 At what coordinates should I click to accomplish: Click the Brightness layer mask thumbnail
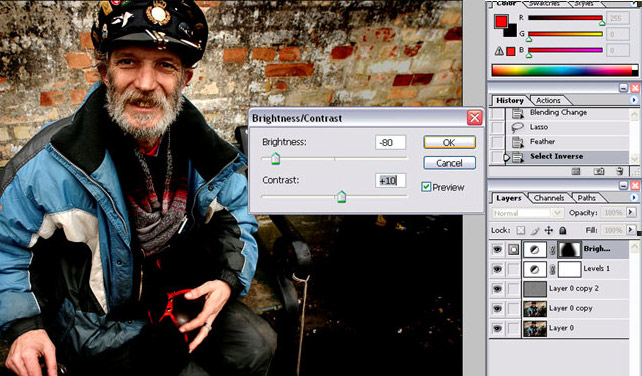pyautogui.click(x=570, y=249)
